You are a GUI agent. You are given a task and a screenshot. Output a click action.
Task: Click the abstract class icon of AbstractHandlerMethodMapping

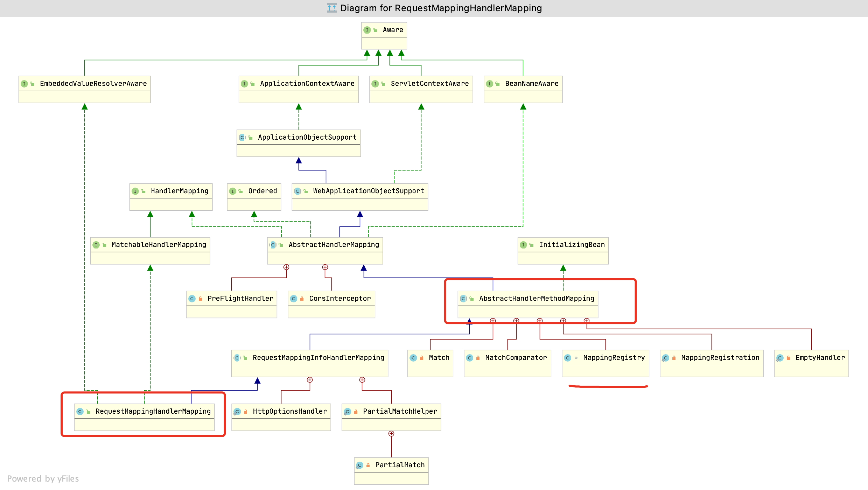(463, 299)
